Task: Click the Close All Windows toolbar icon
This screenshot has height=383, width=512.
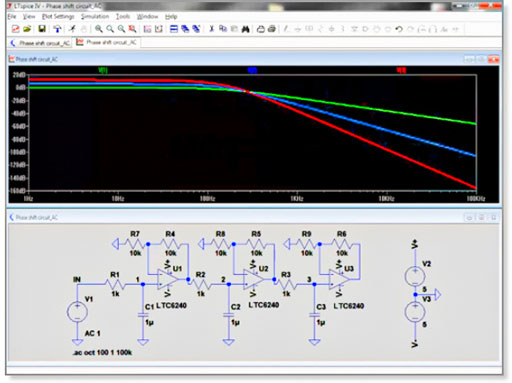Action: pos(196,29)
